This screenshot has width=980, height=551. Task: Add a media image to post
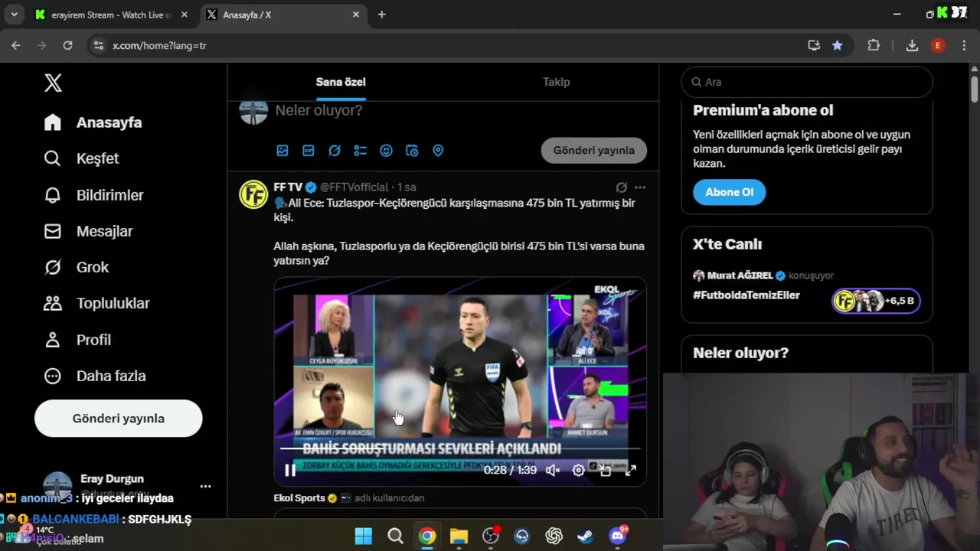(x=283, y=151)
